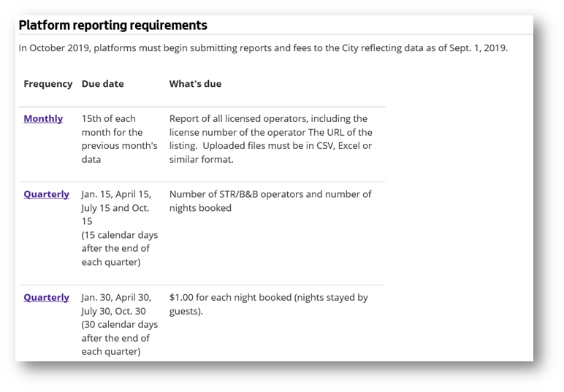564x392 pixels.
Task: Click the What's due column header
Action: [x=195, y=84]
